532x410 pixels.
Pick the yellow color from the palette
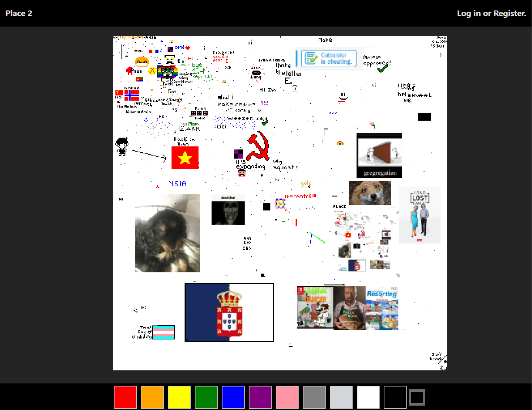179,397
